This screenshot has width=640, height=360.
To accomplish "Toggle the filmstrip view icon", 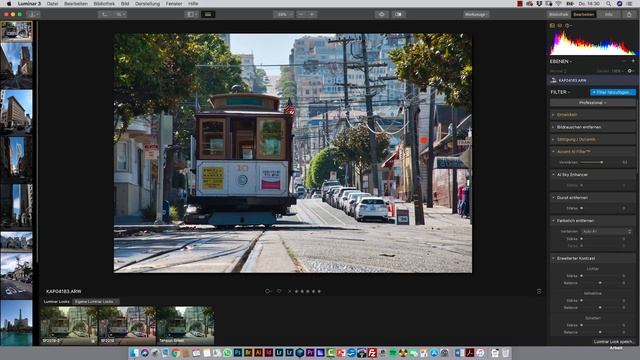I will pyautogui.click(x=208, y=14).
